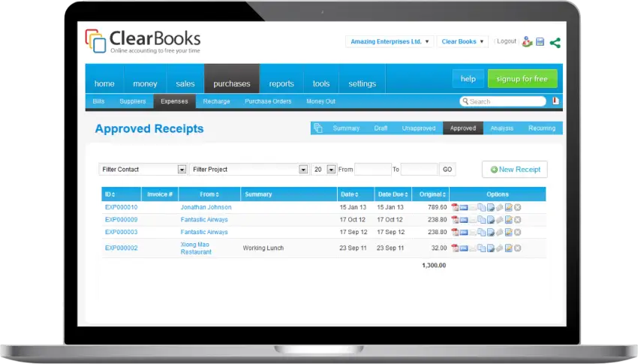Click red document icon beside search box
638x364 pixels.
(x=555, y=101)
